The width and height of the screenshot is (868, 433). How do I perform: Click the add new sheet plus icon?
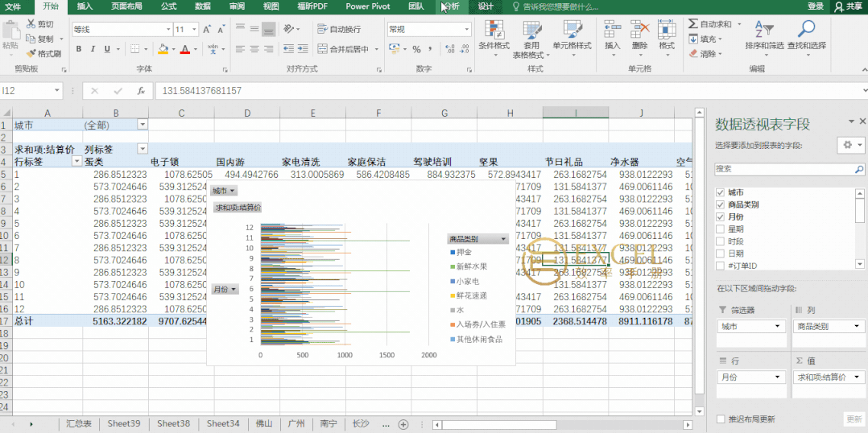click(x=403, y=424)
